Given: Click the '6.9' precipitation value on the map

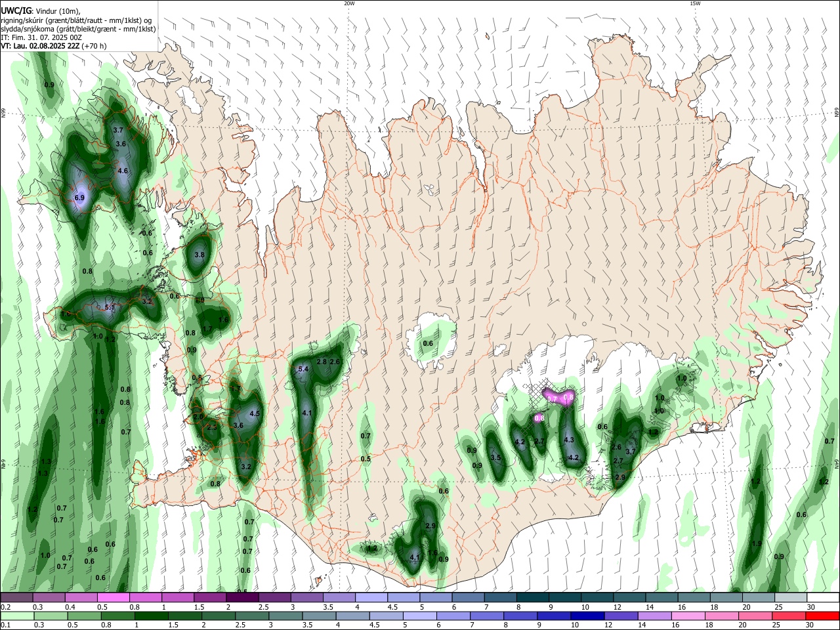Looking at the screenshot, I should click(79, 198).
